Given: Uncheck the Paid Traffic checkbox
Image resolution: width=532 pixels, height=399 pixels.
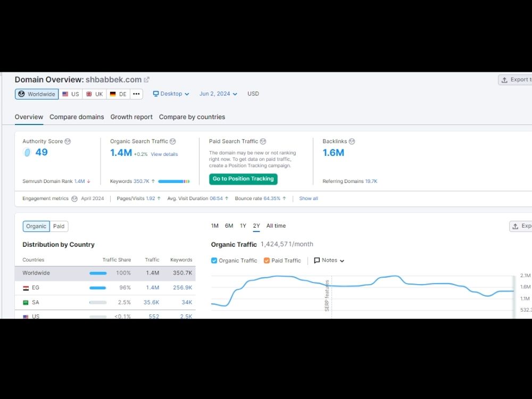Looking at the screenshot, I should tap(267, 261).
